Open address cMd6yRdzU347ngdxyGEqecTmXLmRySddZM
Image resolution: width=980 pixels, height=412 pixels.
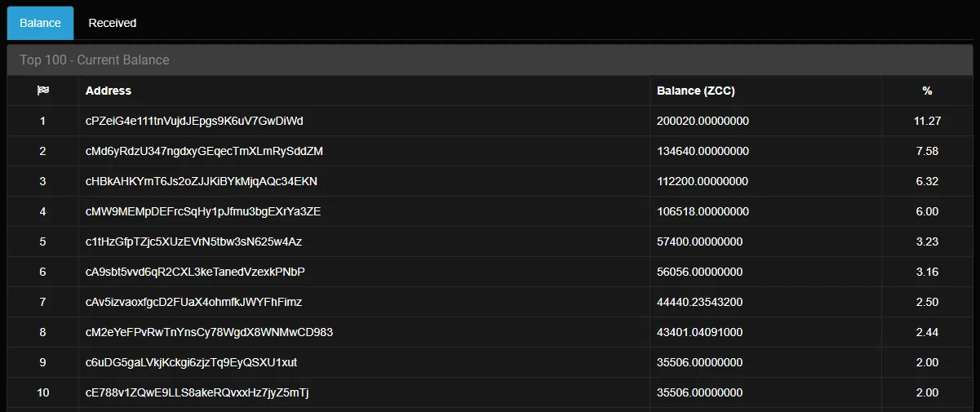(205, 151)
